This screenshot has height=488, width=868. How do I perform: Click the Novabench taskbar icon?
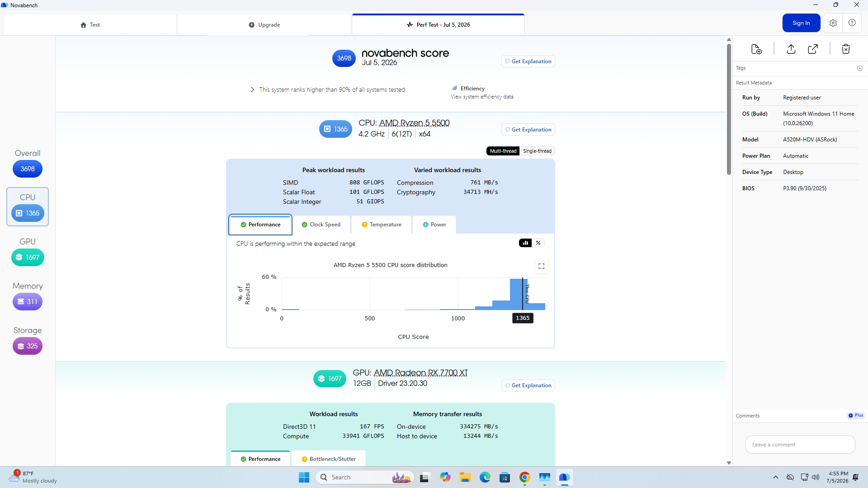pos(564,477)
